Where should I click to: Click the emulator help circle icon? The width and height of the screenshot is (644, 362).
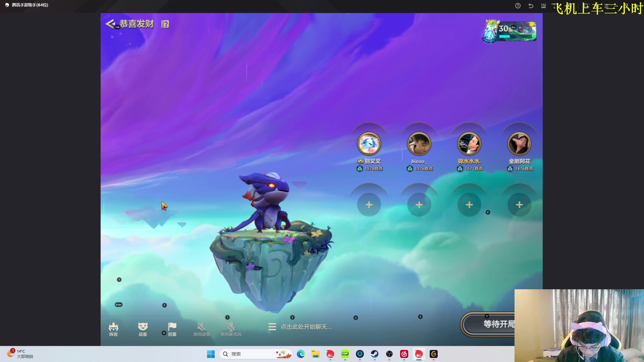(518, 6)
